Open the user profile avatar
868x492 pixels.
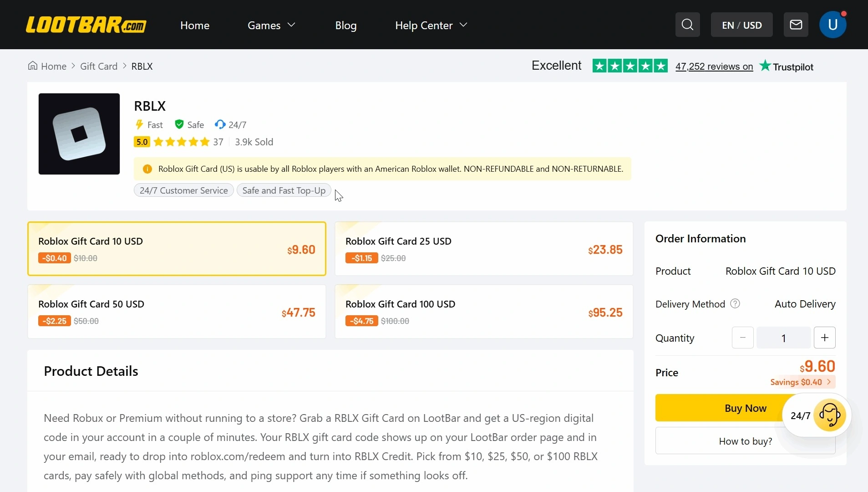(832, 25)
